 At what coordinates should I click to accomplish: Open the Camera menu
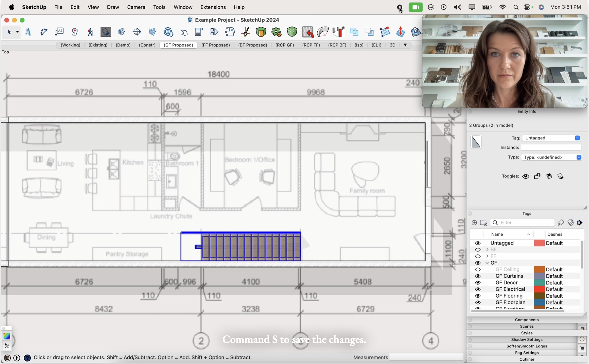pyautogui.click(x=136, y=7)
